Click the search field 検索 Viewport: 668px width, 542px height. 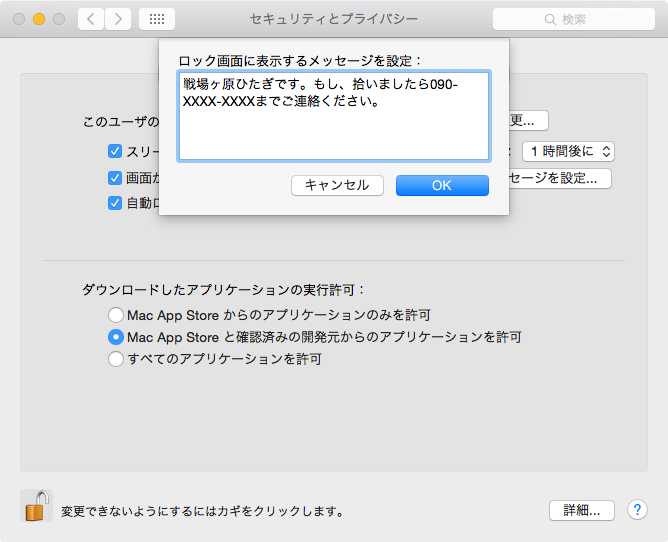click(x=574, y=19)
